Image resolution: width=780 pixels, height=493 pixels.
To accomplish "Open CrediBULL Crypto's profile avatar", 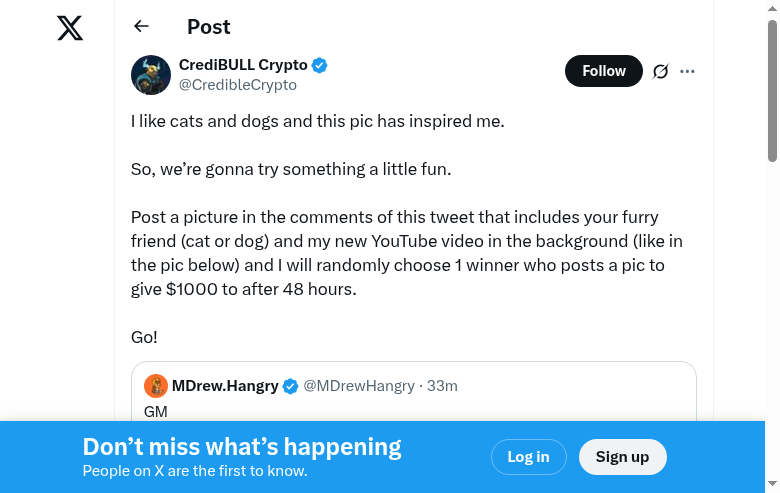I will [x=151, y=75].
